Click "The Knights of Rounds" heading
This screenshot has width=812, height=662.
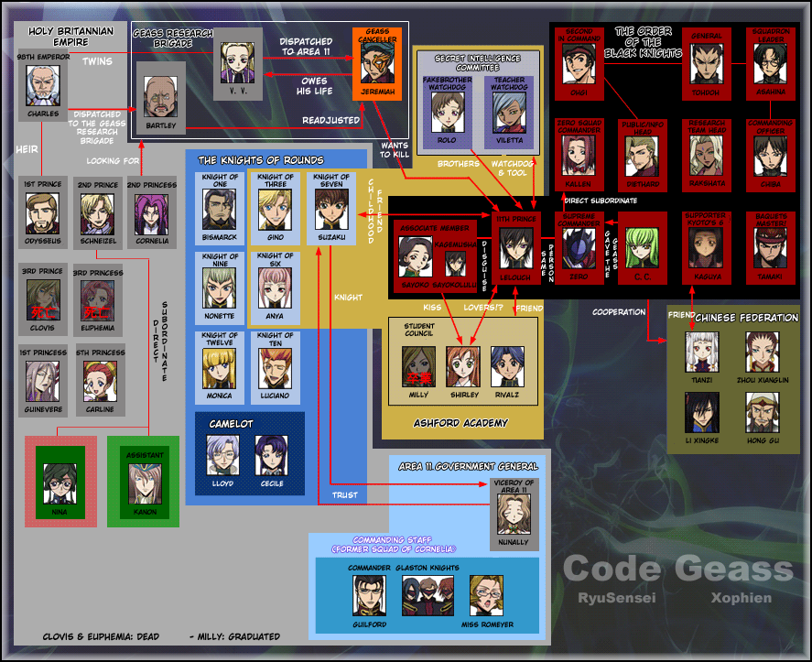coord(261,160)
